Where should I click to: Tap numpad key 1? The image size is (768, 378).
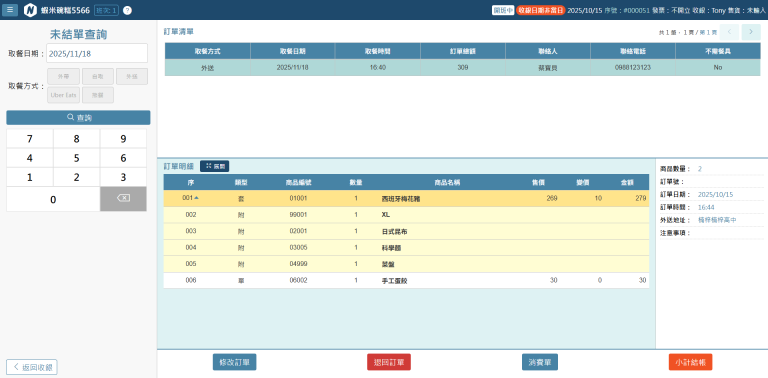coord(30,177)
